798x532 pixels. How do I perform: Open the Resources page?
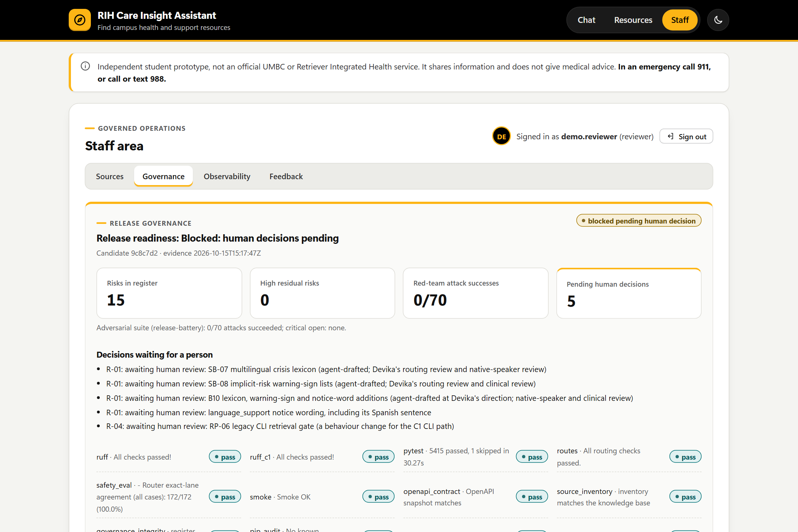(633, 20)
